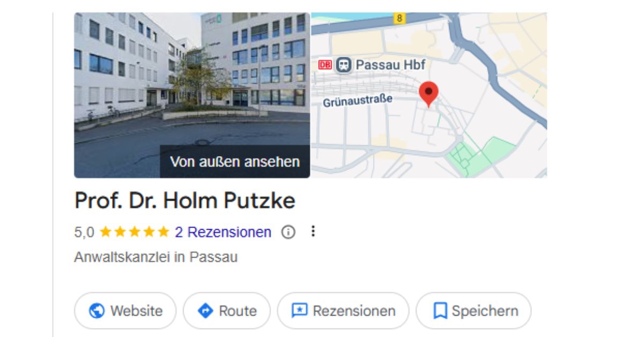
Task: Click the star speech-bubble Rezensionen icon
Action: point(299,311)
